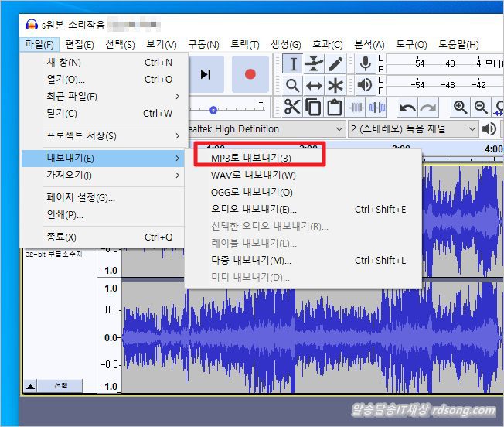Choose 닫기(C) menu entry
Viewport: 504px width, 427px height.
103,114
